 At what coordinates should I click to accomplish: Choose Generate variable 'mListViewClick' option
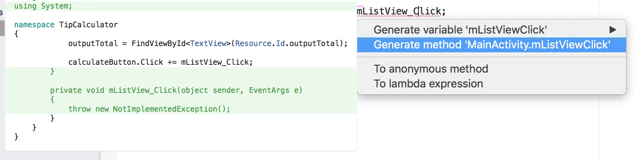click(460, 30)
